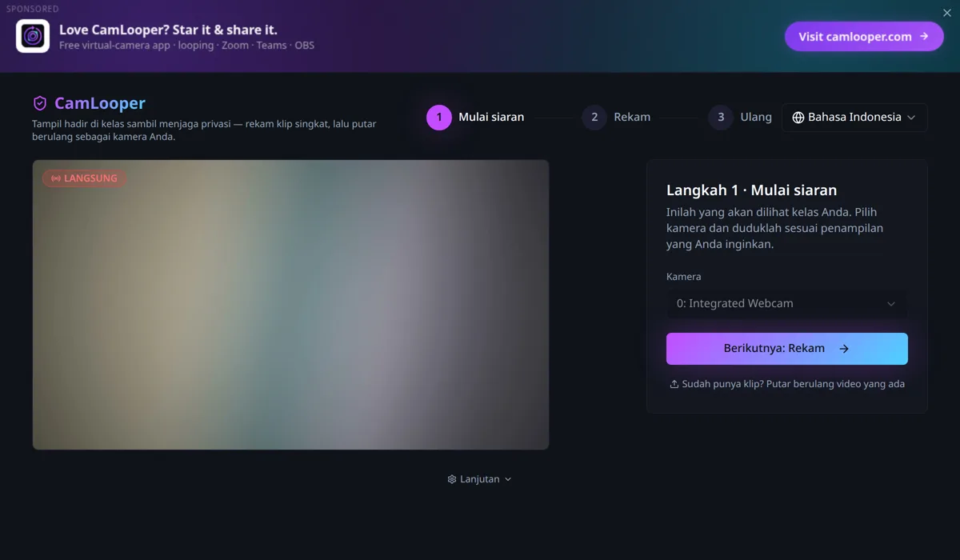Close the sponsored banner with the X
The image size is (960, 560).
(947, 13)
